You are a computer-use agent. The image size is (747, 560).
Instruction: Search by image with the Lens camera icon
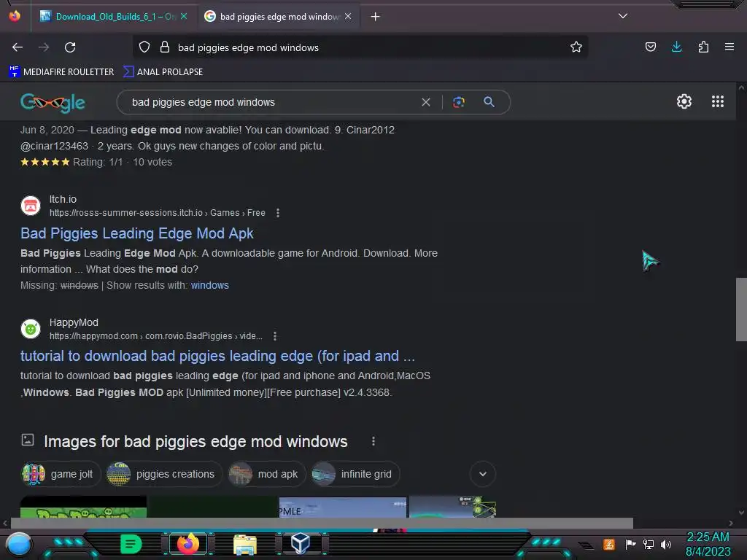[458, 102]
